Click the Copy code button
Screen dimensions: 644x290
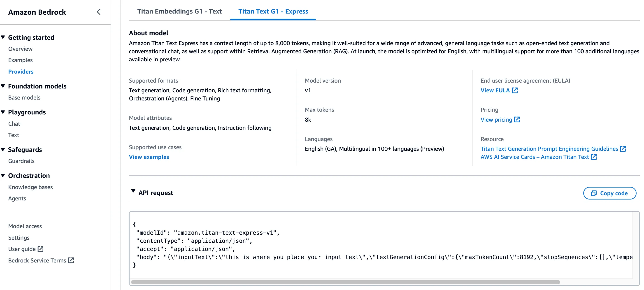pos(609,193)
